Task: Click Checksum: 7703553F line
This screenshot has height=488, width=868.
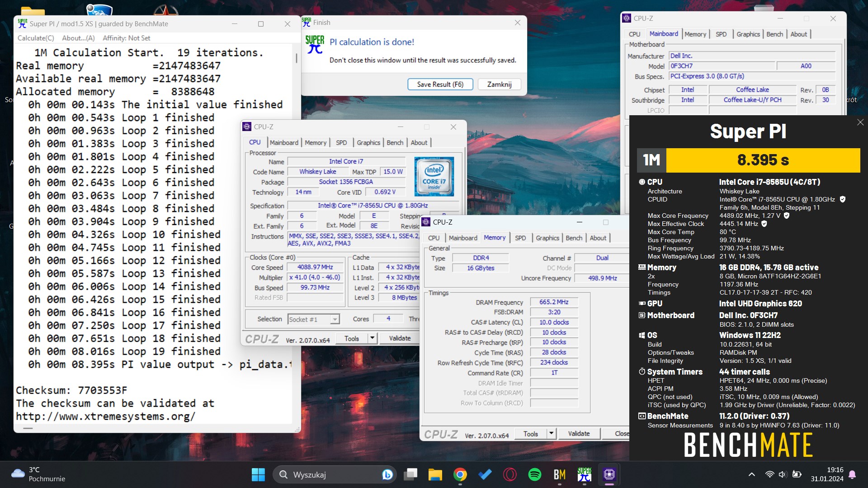Action: pos(71,390)
